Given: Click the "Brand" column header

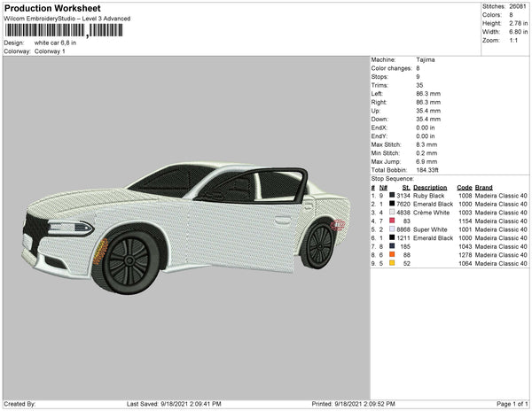Looking at the screenshot, I should click(484, 188).
